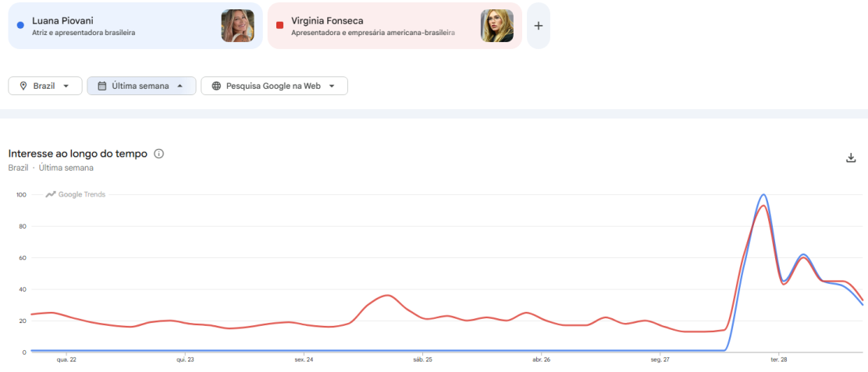868x372 pixels.
Task: Download the interest over time chart
Action: coord(851,158)
